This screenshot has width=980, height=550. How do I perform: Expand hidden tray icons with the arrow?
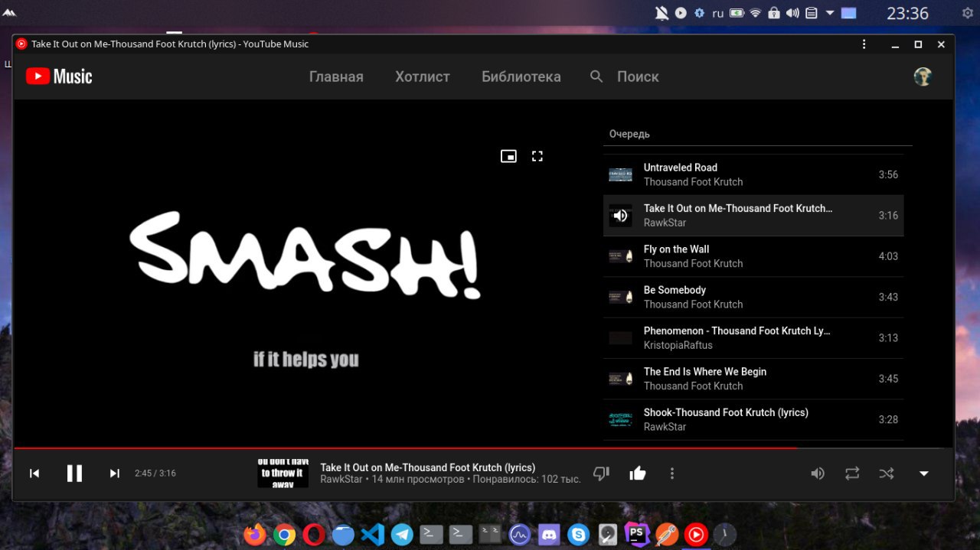(830, 13)
